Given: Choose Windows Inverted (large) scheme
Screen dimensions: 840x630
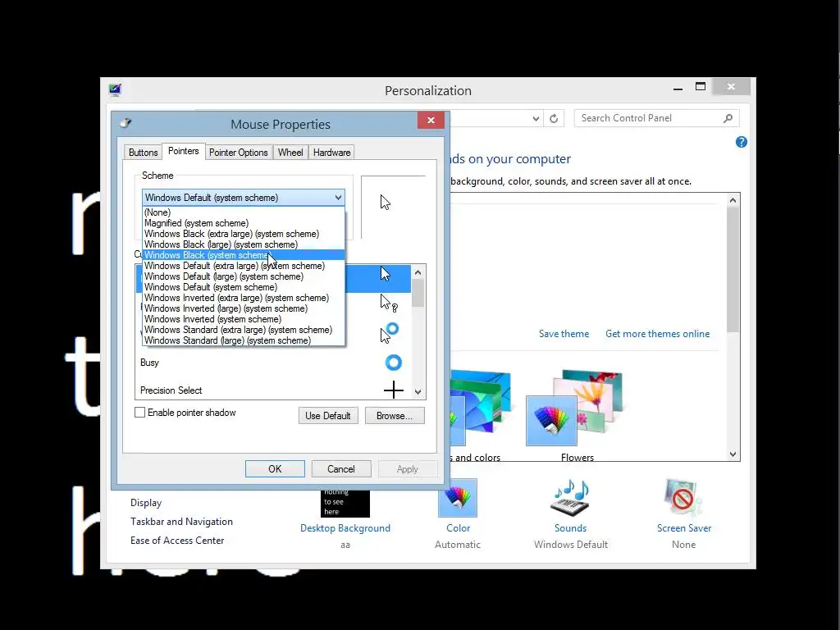Looking at the screenshot, I should pyautogui.click(x=244, y=308).
